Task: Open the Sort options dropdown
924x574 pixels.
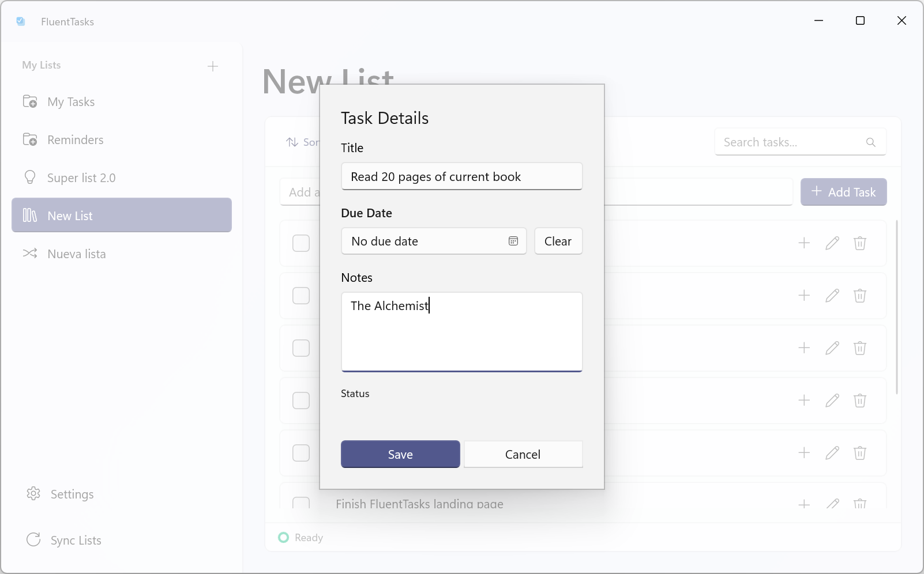Action: click(x=302, y=142)
